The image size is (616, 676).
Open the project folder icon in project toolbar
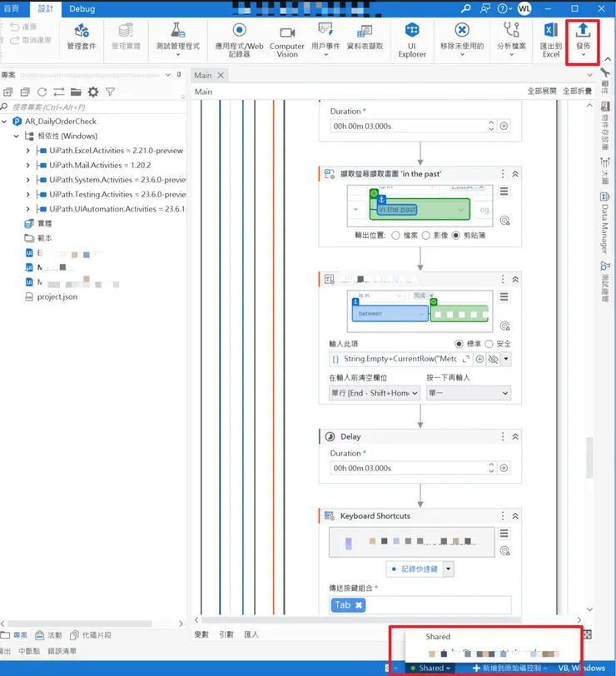click(76, 92)
